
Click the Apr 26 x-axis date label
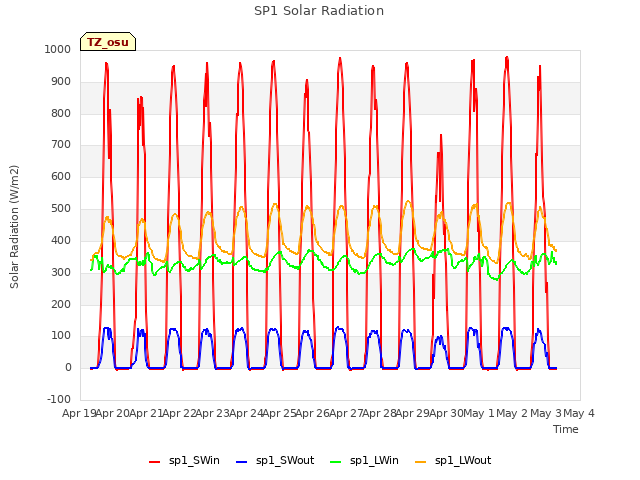pos(313,413)
